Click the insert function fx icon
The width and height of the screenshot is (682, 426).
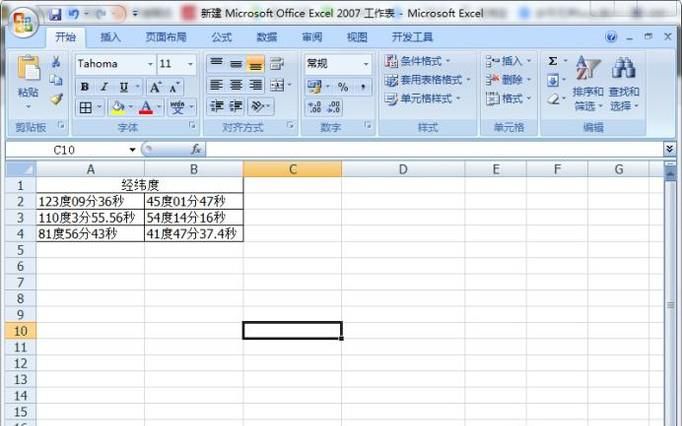coord(196,150)
